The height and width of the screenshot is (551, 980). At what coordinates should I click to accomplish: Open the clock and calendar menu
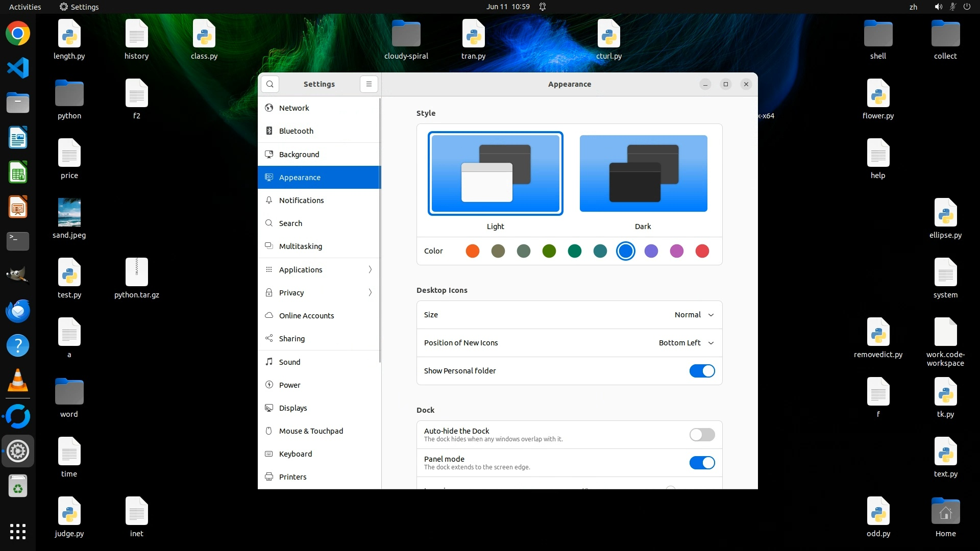(x=507, y=7)
